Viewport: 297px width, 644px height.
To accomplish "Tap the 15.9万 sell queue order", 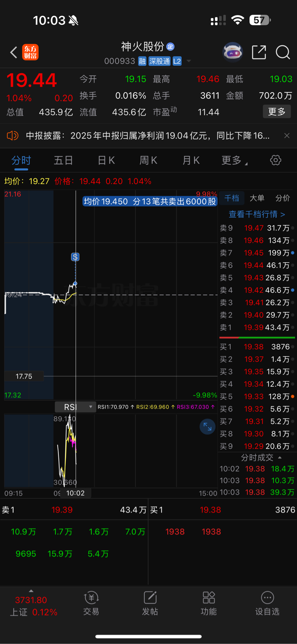I will (x=60, y=554).
